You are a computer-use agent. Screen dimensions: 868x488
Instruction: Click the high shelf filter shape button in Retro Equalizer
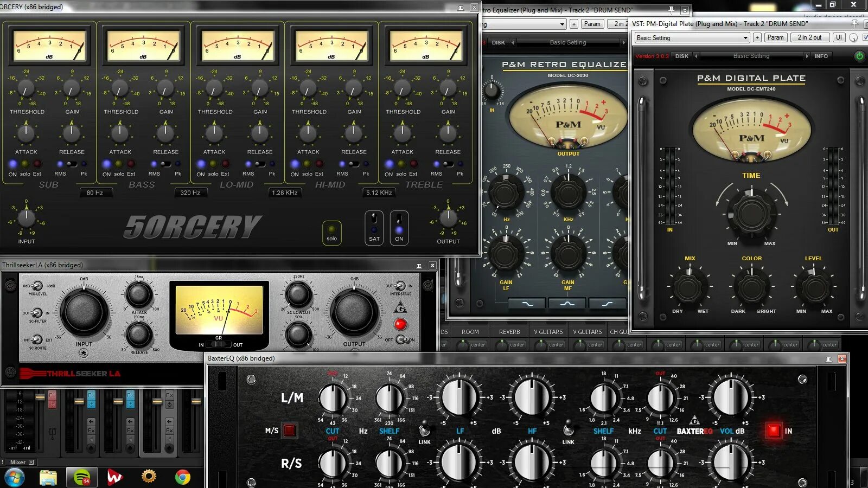coord(607,304)
